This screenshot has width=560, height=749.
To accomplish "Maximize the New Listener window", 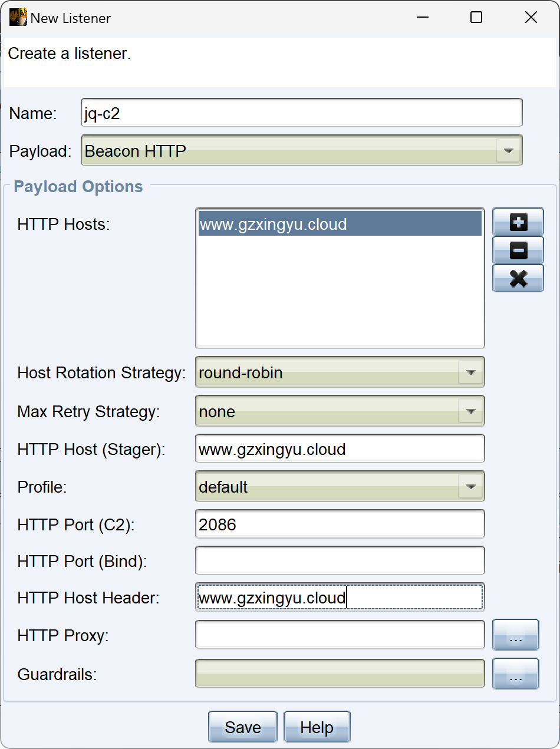I will (476, 18).
